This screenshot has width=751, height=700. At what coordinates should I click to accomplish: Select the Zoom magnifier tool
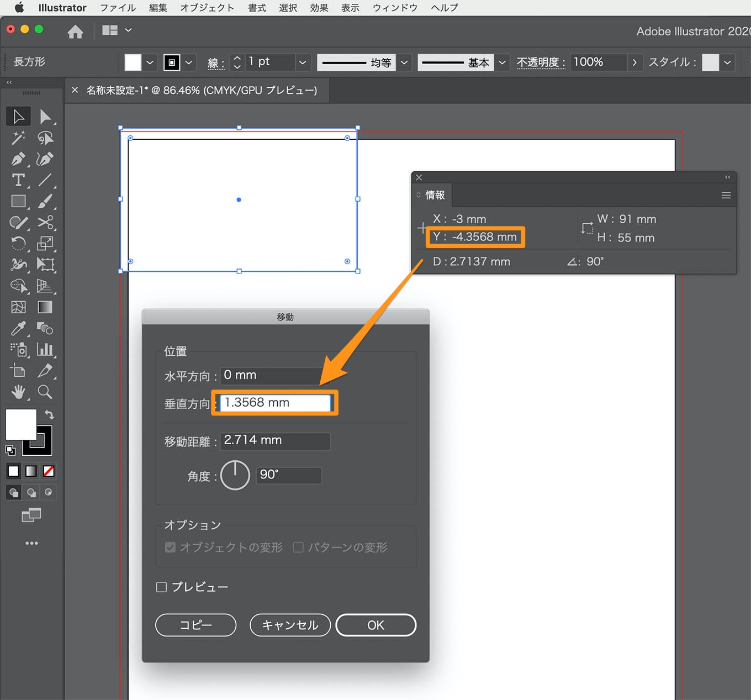click(45, 392)
